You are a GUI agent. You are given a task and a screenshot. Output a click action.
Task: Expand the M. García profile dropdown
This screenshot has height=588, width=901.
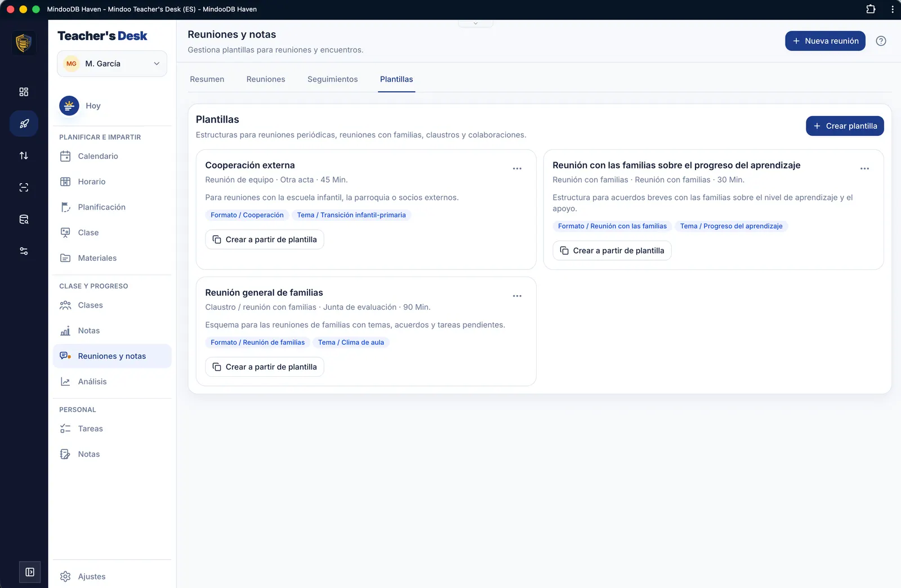click(112, 64)
